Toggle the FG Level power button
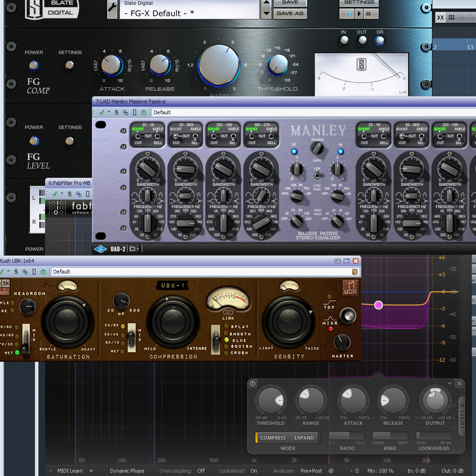Screen dimensions: 476x476 pos(34,141)
